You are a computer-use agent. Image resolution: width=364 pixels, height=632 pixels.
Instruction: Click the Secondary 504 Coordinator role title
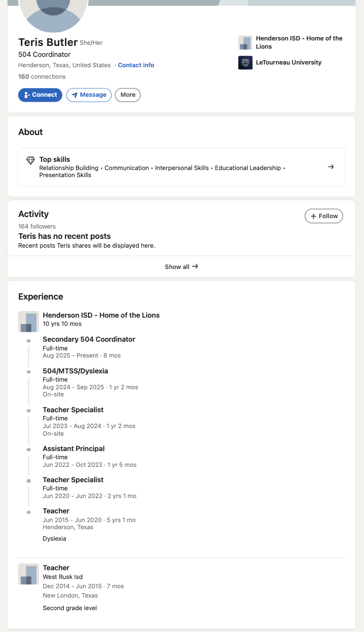click(x=89, y=340)
